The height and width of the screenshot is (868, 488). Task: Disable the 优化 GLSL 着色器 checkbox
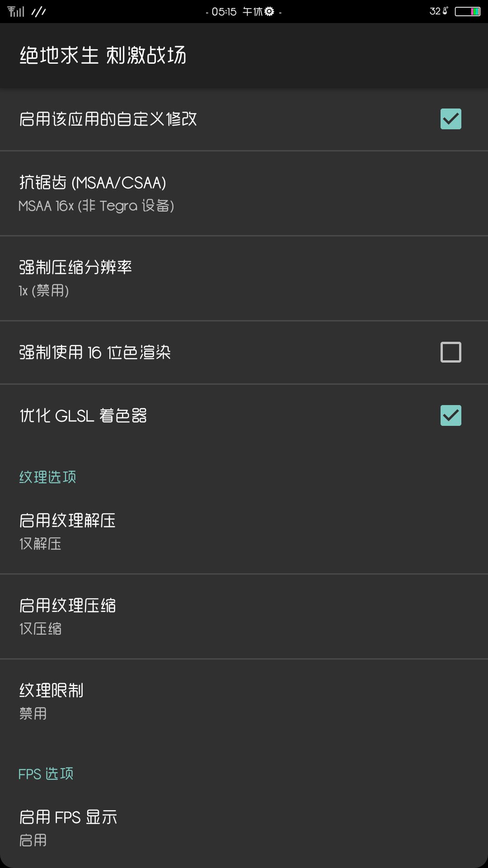click(x=450, y=415)
